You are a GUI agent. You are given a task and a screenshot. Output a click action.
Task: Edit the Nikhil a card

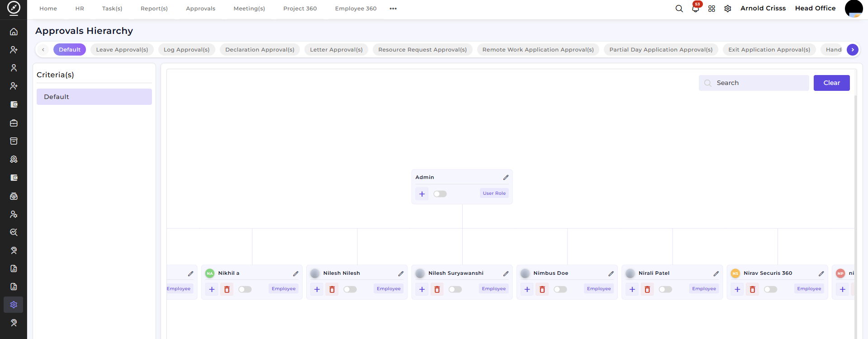click(295, 273)
